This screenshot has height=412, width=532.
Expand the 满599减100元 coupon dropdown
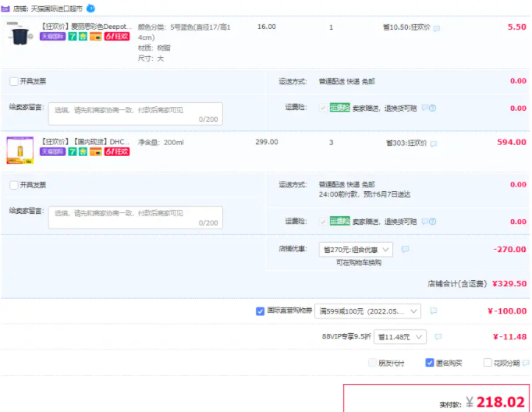click(x=368, y=311)
